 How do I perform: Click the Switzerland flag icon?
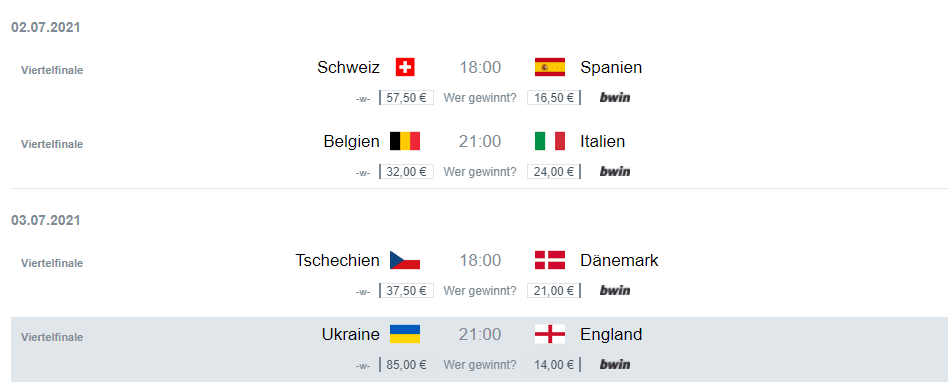405,67
